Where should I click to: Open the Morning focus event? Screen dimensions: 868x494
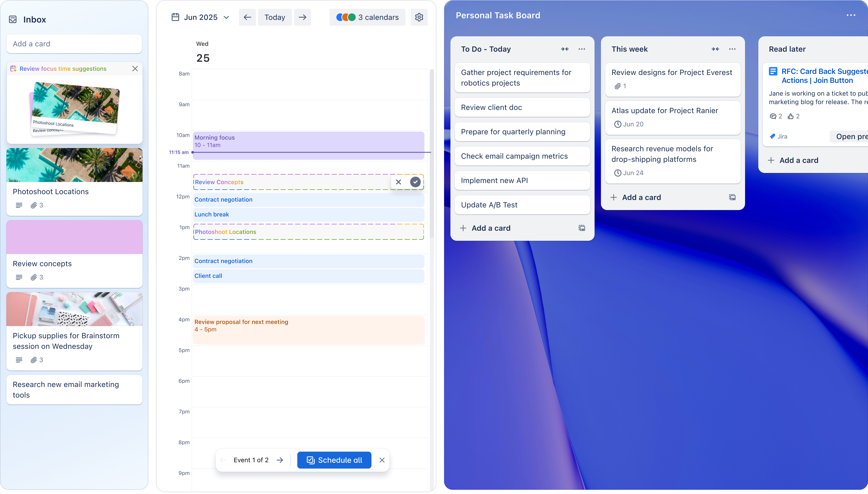coord(308,146)
